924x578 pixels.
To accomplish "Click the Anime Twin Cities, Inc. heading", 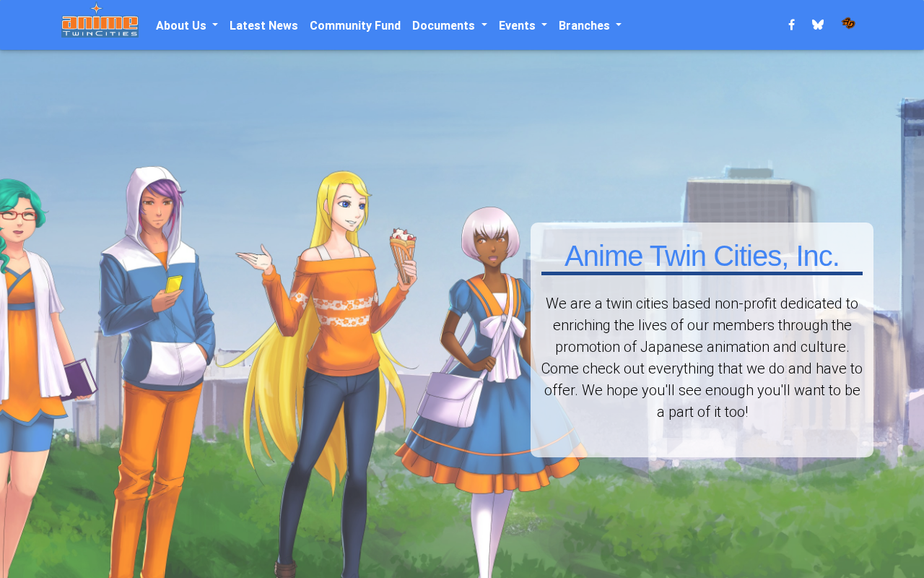I will tap(702, 256).
